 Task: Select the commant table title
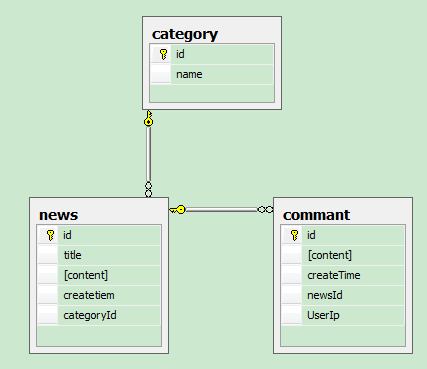(316, 215)
